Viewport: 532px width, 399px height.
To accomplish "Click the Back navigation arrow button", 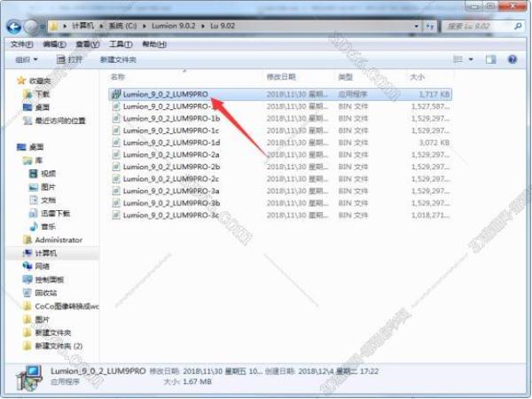I will (x=14, y=27).
